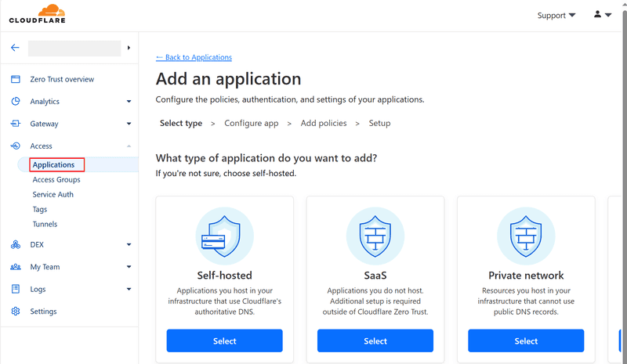Click the DEX icon in sidebar
627x364 pixels.
[x=15, y=244]
